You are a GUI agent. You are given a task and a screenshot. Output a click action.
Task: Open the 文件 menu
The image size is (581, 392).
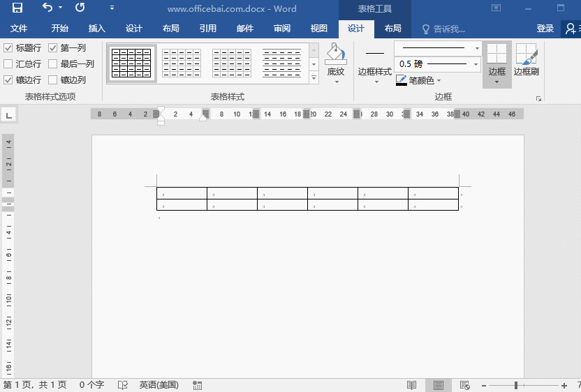coord(19,29)
